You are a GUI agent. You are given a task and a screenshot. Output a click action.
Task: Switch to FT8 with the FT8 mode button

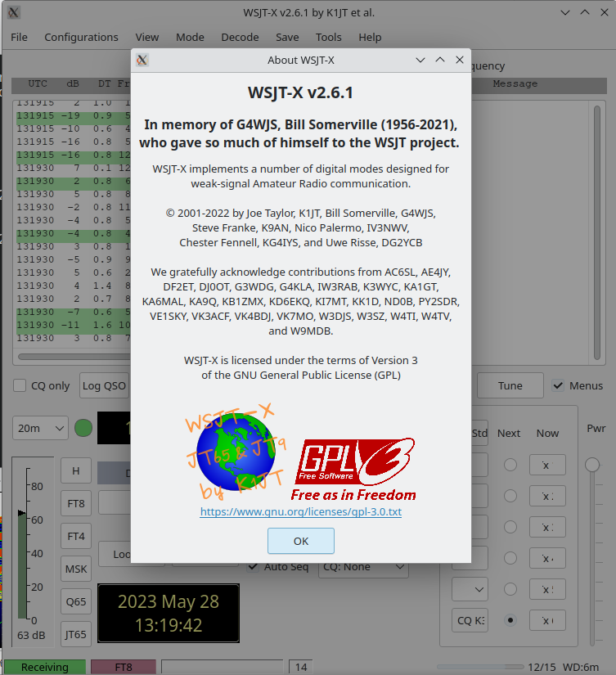tap(76, 503)
